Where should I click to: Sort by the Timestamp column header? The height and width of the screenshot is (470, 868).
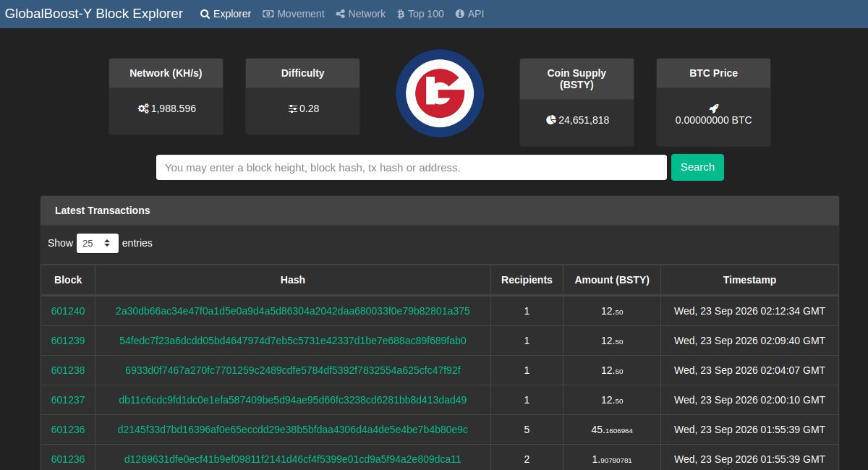(749, 280)
